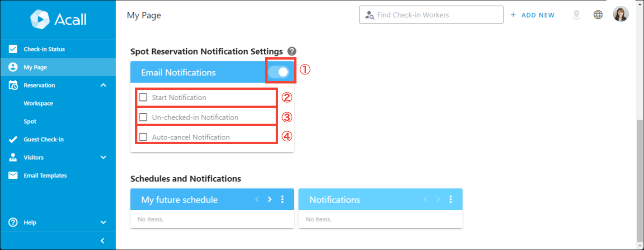Open Check-in Status from the sidebar
This screenshot has width=644, height=250.
[x=44, y=49]
